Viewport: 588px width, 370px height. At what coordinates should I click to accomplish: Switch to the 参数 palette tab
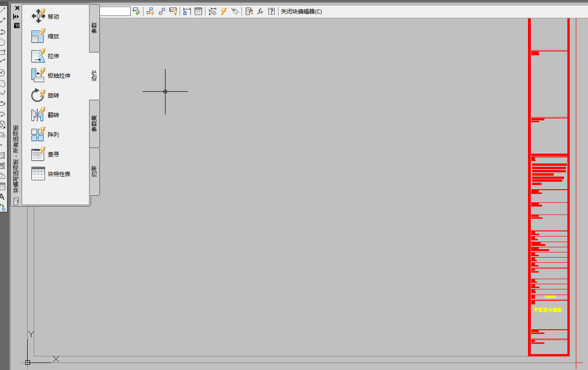(94, 28)
